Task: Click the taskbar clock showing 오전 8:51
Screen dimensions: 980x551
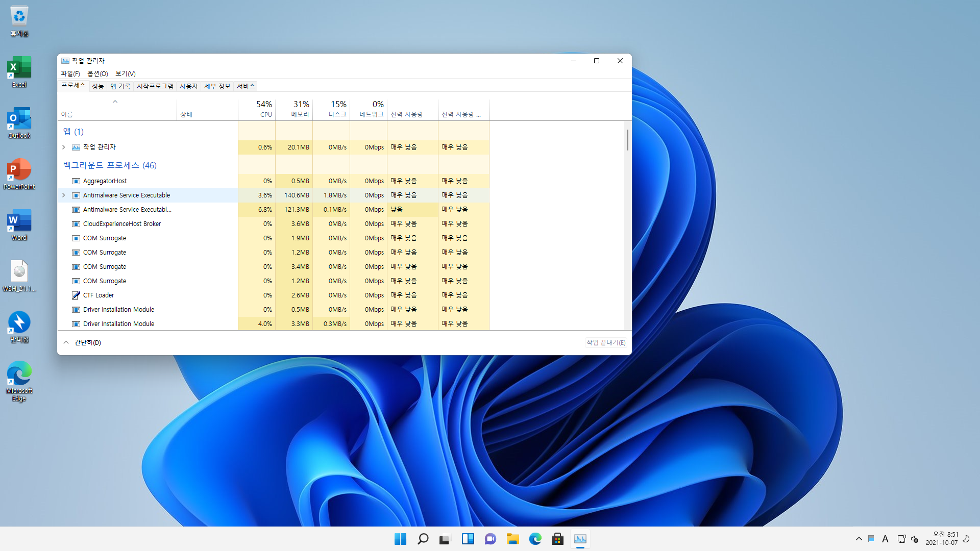Action: (942, 539)
